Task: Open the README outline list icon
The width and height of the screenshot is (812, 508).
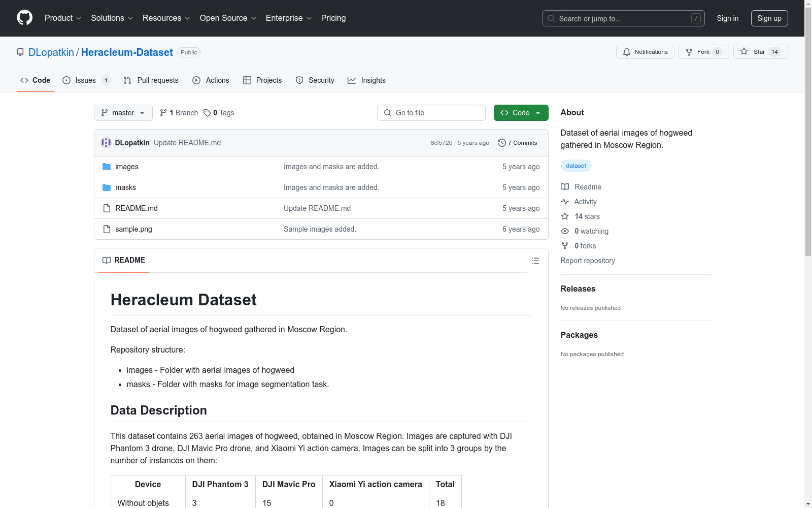Action: [x=535, y=261]
